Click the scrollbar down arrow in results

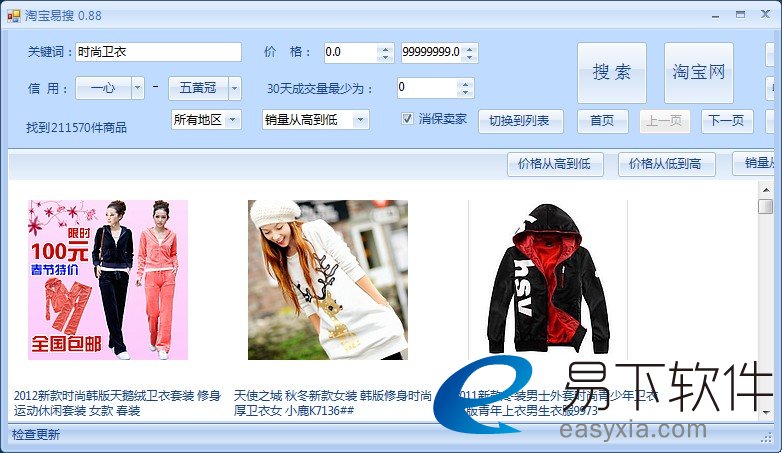pyautogui.click(x=766, y=413)
